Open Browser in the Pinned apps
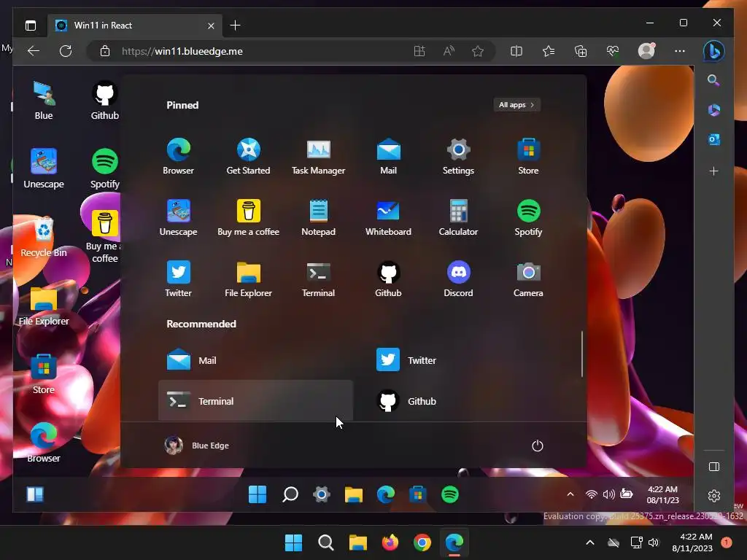This screenshot has width=747, height=560. click(x=178, y=156)
